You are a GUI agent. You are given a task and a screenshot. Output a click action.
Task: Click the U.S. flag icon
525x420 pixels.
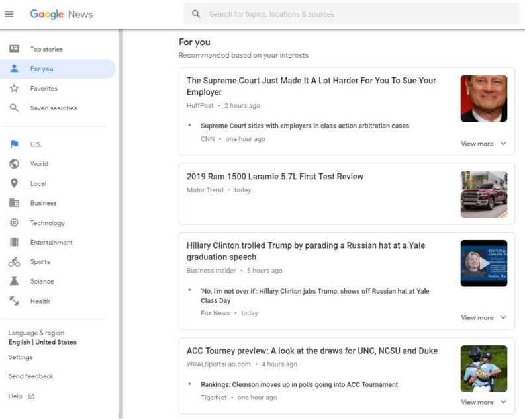14,144
